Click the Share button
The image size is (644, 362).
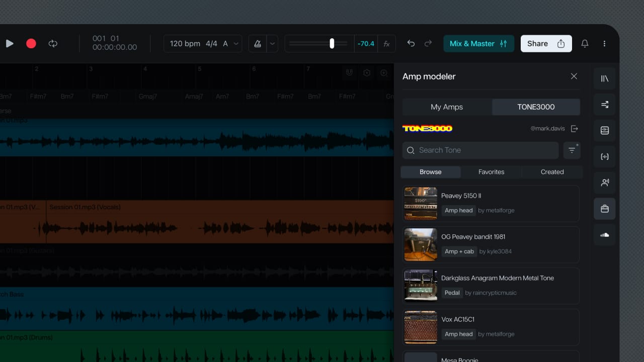pyautogui.click(x=546, y=44)
